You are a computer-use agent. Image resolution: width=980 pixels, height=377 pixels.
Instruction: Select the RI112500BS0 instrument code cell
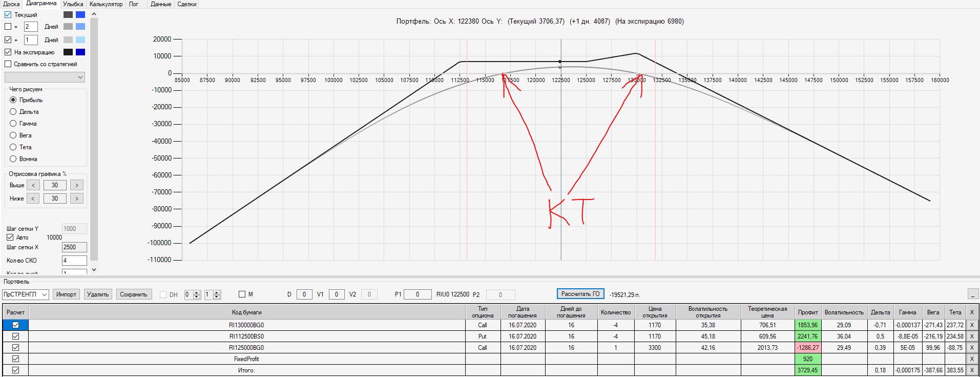[x=246, y=336]
